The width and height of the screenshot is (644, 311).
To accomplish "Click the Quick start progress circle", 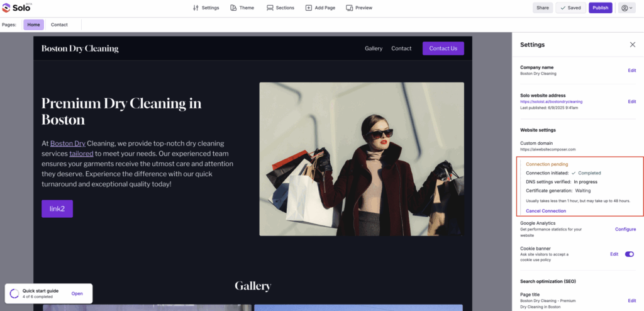I will (14, 293).
